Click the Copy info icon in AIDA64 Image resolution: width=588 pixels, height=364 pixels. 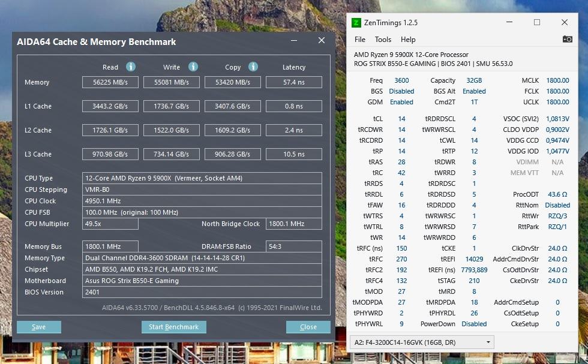pyautogui.click(x=253, y=67)
